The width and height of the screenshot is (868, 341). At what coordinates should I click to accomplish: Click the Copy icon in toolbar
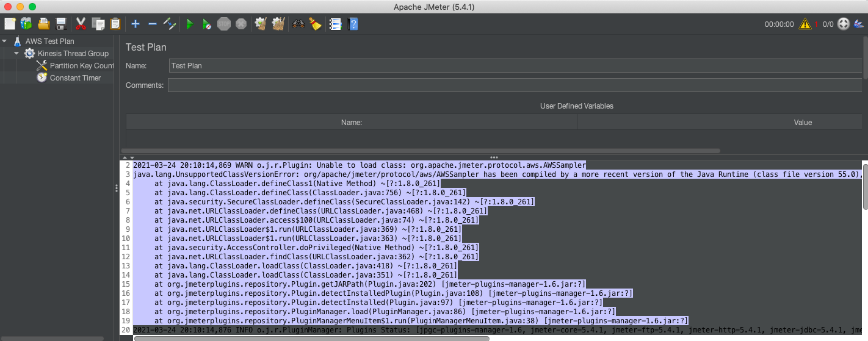tap(98, 24)
